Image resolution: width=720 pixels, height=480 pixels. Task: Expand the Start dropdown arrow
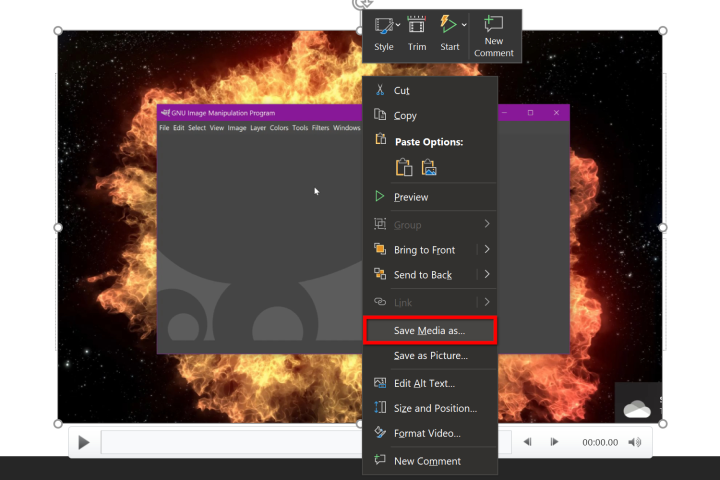point(464,25)
